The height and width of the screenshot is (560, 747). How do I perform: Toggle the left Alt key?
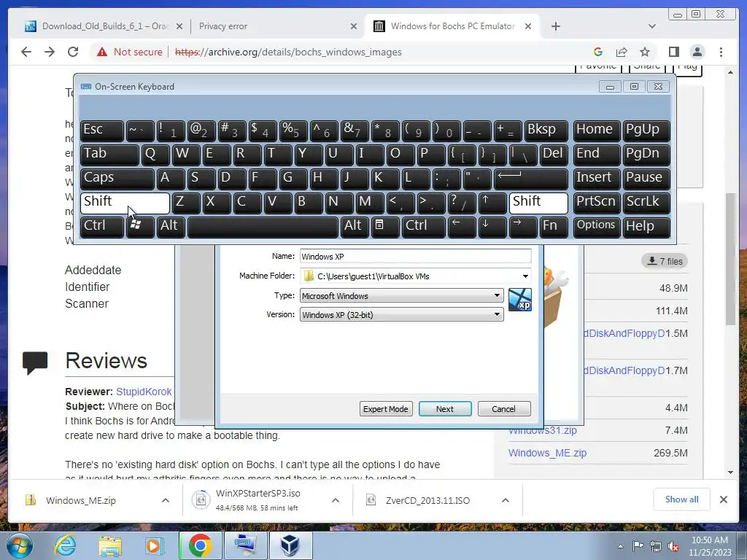[x=171, y=226]
